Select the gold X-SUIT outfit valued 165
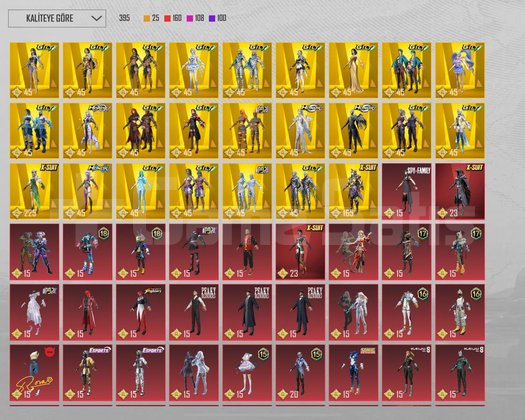The height and width of the screenshot is (420, 525). pyautogui.click(x=354, y=191)
